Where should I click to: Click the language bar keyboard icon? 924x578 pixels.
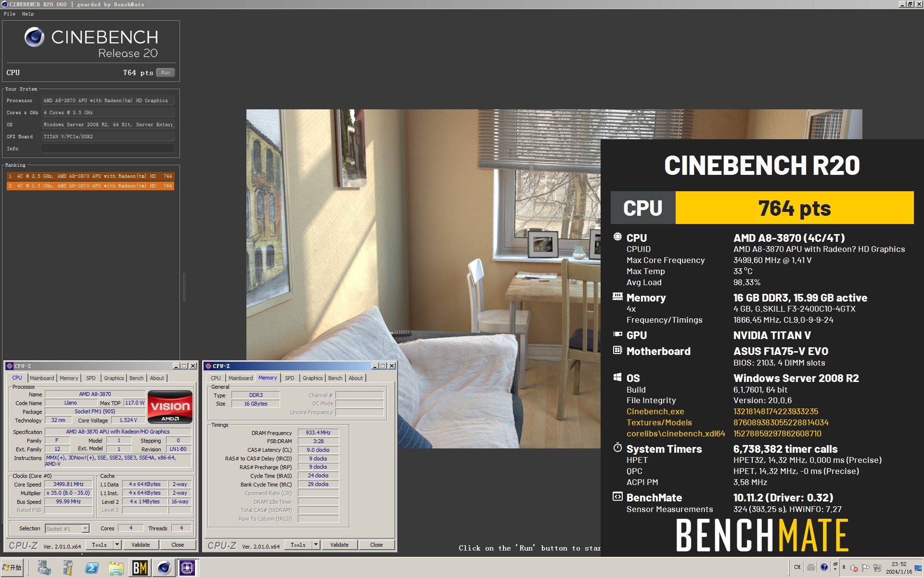tap(811, 567)
